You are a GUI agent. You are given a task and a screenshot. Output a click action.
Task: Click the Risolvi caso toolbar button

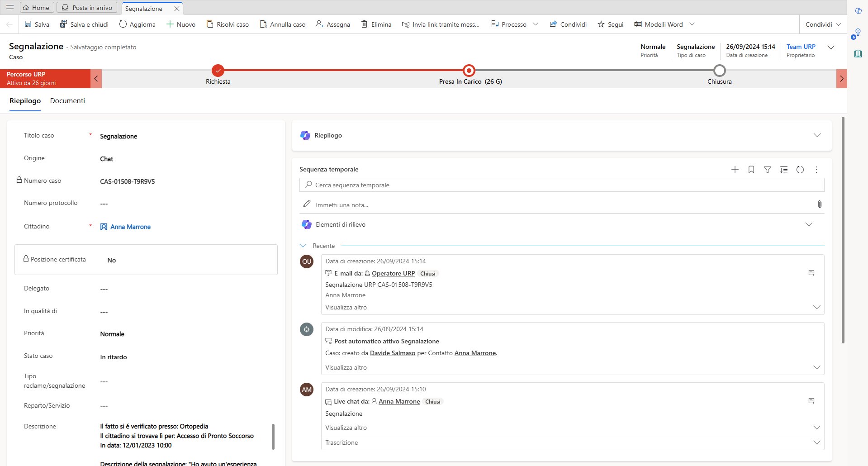228,24
